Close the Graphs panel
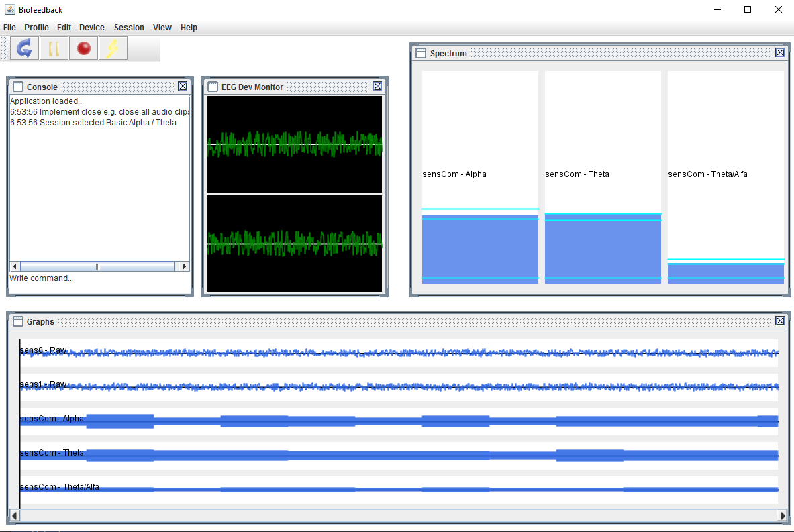Screen dimensions: 794x532 779,321
